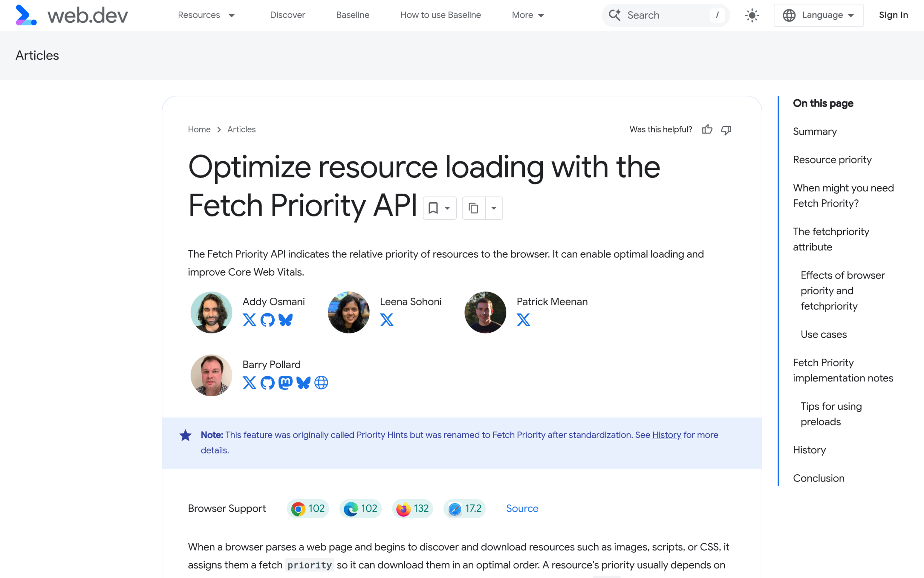Click the Source link for browser support
Image resolution: width=924 pixels, height=578 pixels.
(x=522, y=508)
